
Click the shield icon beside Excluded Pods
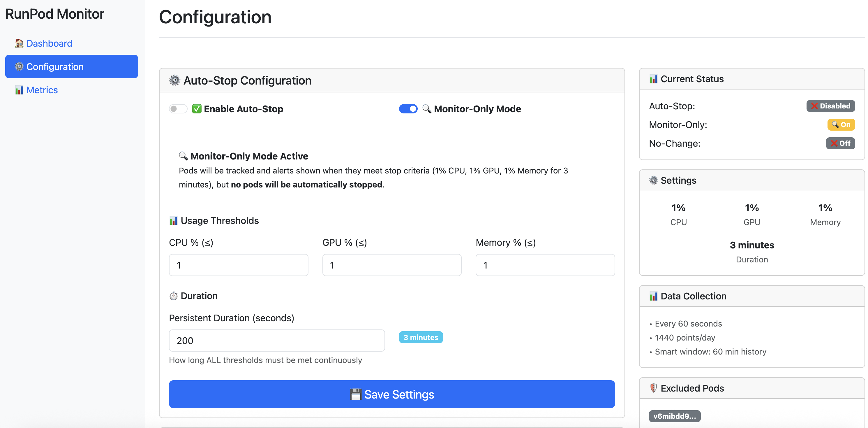click(x=653, y=388)
